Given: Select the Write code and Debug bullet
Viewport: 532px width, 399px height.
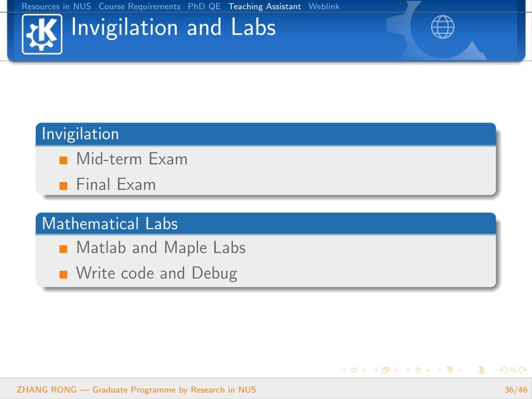Looking at the screenshot, I should (x=156, y=273).
